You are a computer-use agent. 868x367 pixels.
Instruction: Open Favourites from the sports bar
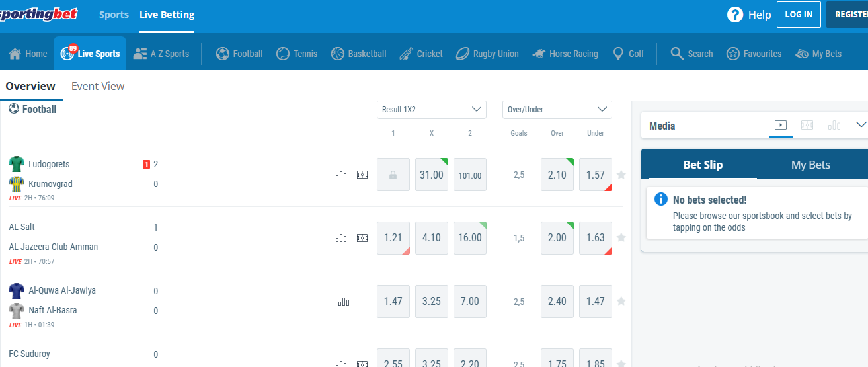[x=754, y=54]
